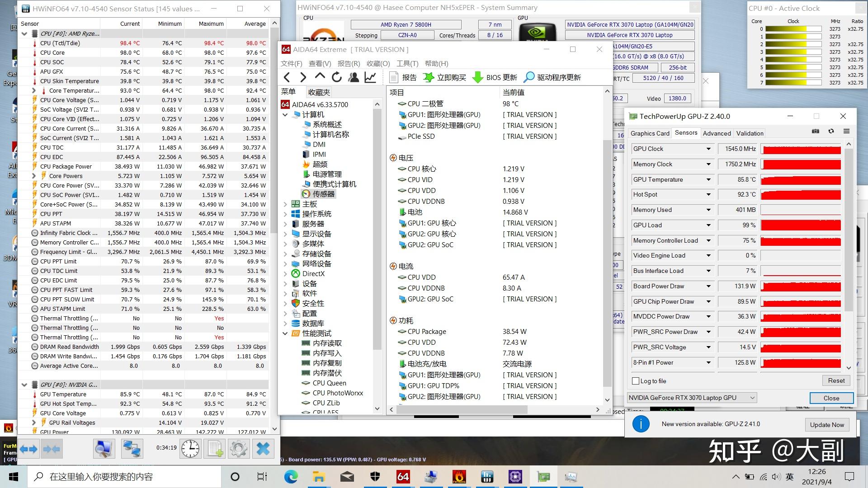Open the GPU selection dropdown in GPU-Z
Image resolution: width=868 pixels, height=488 pixels.
tap(752, 398)
